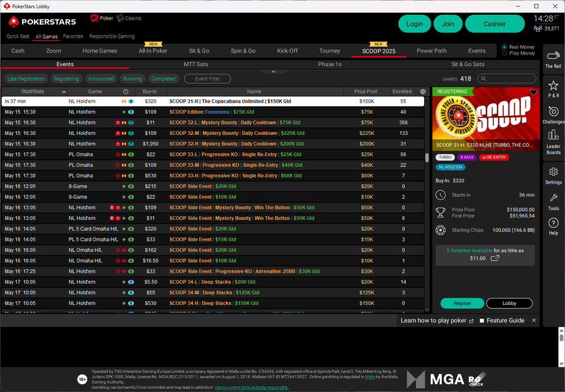
Task: Switch to MTT Sats sub-tab
Action: (195, 64)
